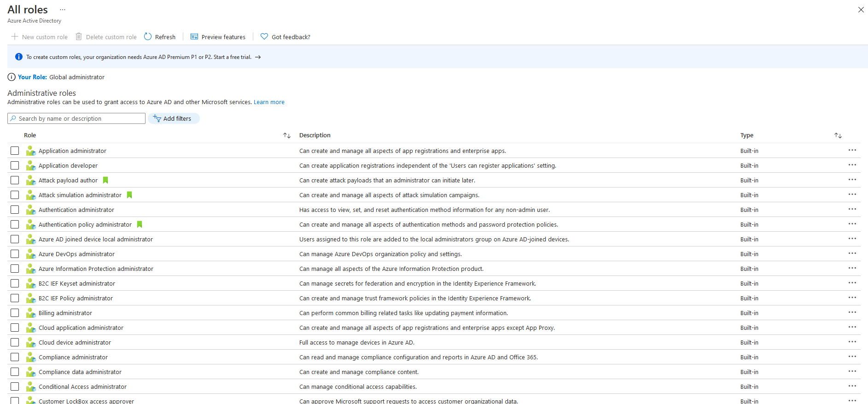Open the Conditional Access administrator role
Screen dimensions: 868x404
click(82, 386)
